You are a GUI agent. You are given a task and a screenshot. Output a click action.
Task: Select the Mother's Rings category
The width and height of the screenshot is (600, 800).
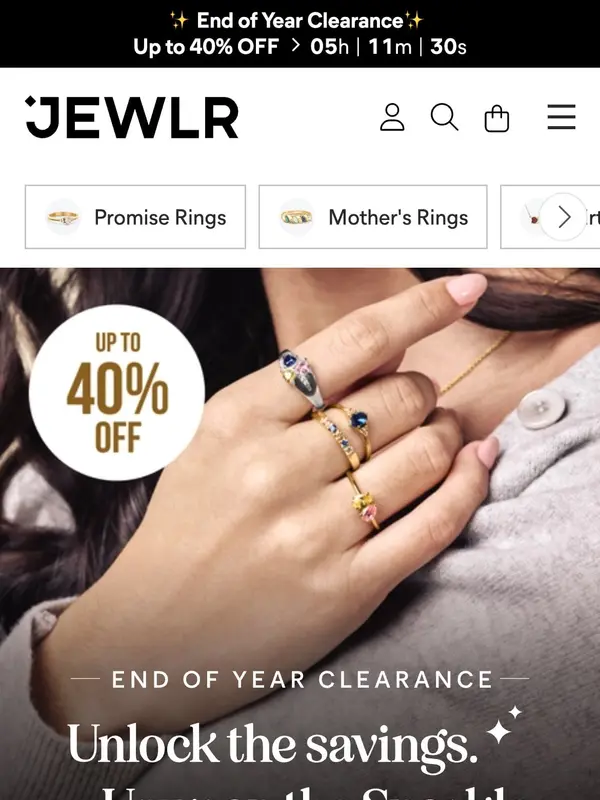tap(373, 217)
